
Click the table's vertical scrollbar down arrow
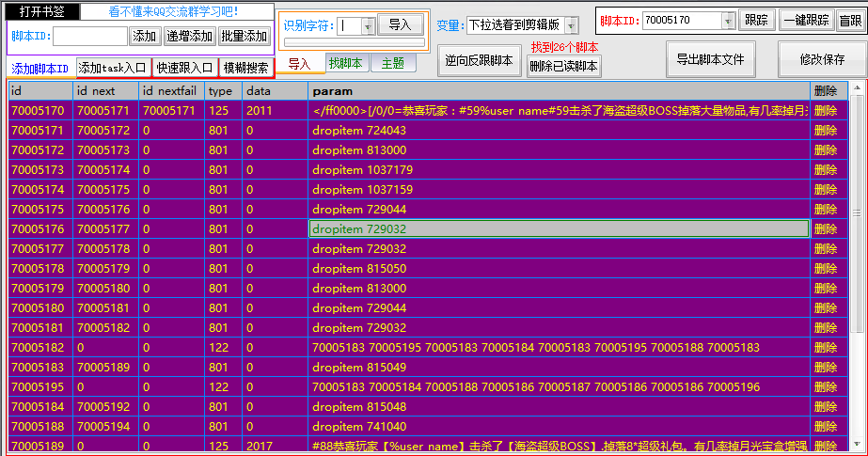[857, 445]
